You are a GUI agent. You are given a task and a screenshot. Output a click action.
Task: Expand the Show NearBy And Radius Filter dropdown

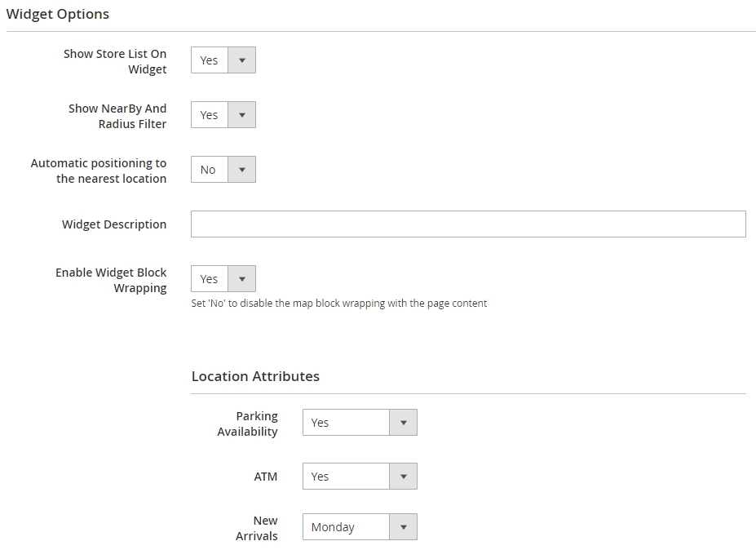pos(223,115)
